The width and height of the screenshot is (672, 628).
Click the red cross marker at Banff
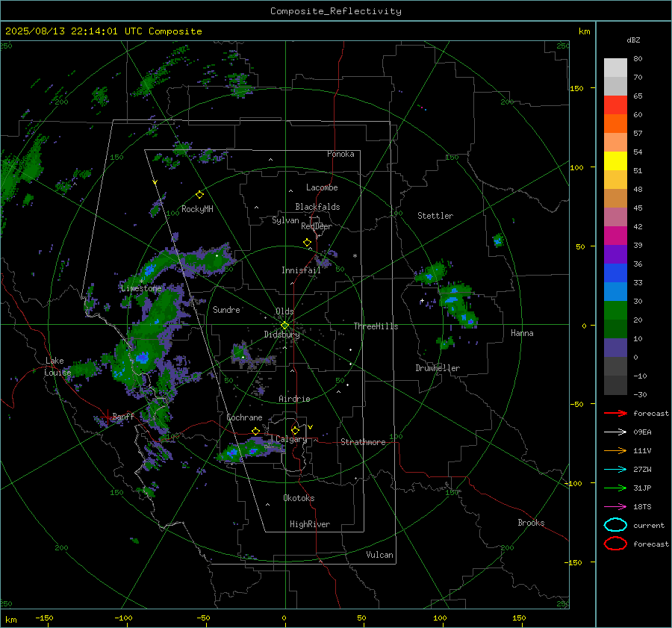(107, 416)
